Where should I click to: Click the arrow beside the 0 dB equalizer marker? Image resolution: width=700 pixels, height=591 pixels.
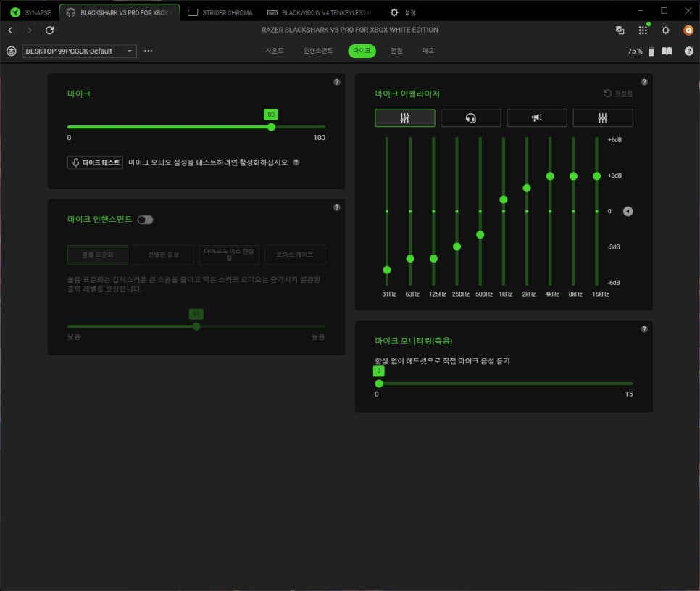(x=628, y=212)
